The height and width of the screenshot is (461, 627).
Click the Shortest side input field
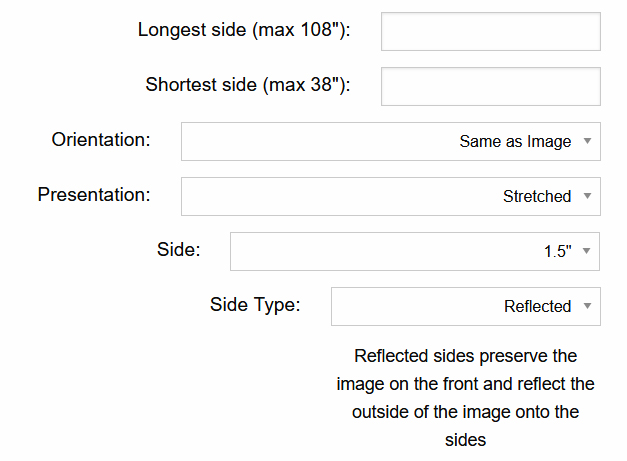[490, 86]
